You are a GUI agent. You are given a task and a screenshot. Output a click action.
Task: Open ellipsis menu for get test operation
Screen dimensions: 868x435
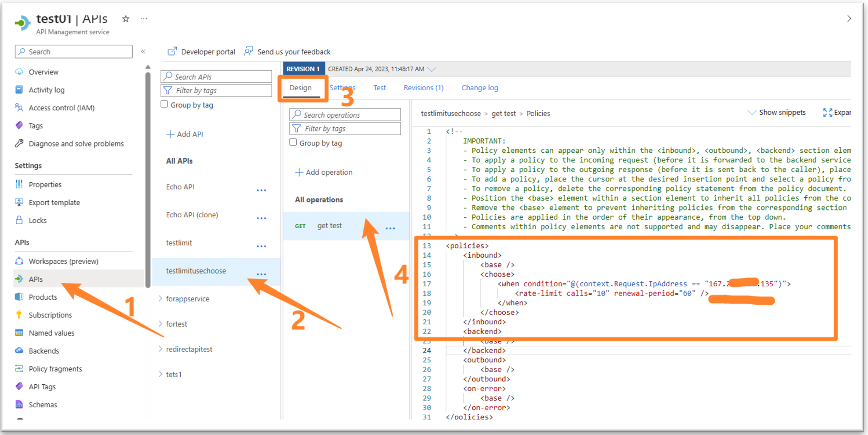(x=390, y=228)
